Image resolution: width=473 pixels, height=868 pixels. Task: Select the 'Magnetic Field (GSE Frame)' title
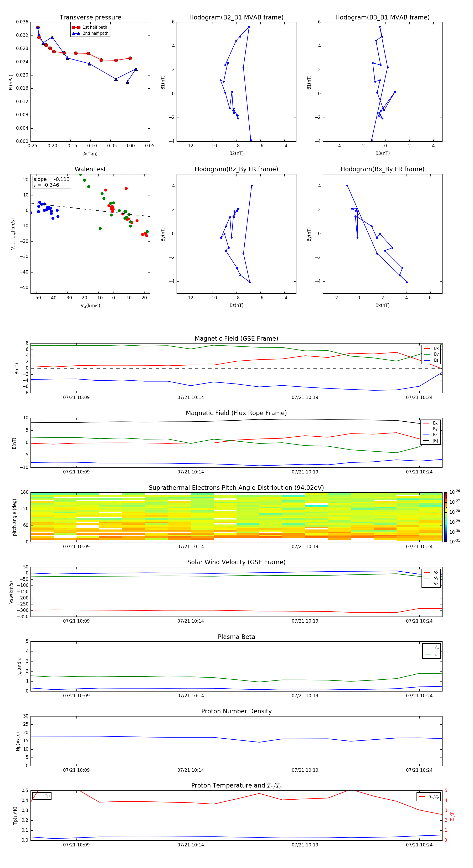pos(236,339)
